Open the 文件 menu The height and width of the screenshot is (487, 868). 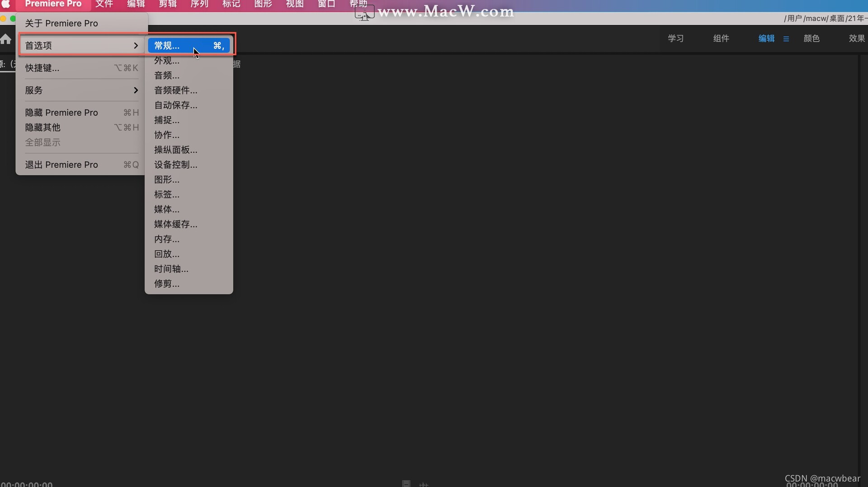tap(104, 4)
